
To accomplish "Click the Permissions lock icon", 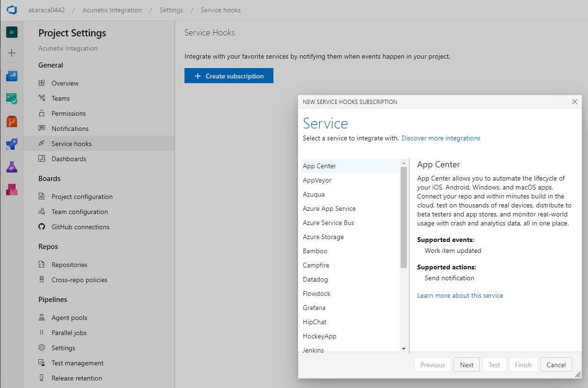I will click(x=42, y=113).
